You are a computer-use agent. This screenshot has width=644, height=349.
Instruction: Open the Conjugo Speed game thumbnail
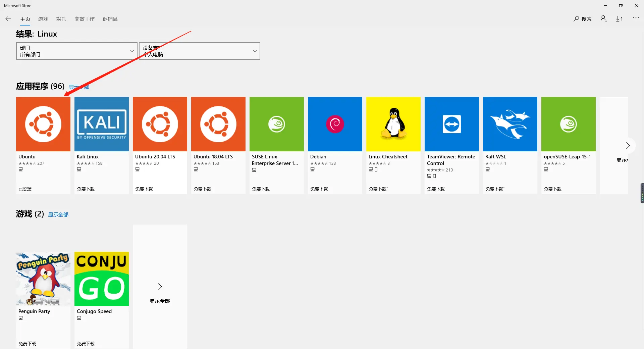tap(102, 279)
